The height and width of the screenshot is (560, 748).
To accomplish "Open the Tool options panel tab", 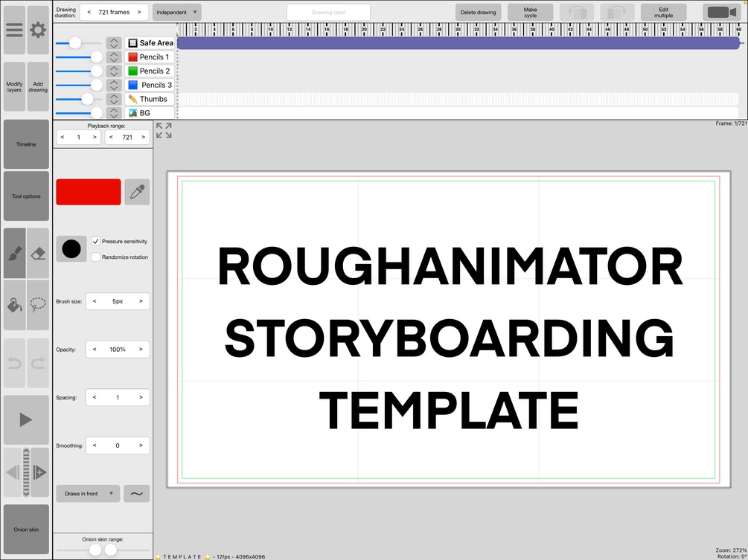I will (26, 196).
